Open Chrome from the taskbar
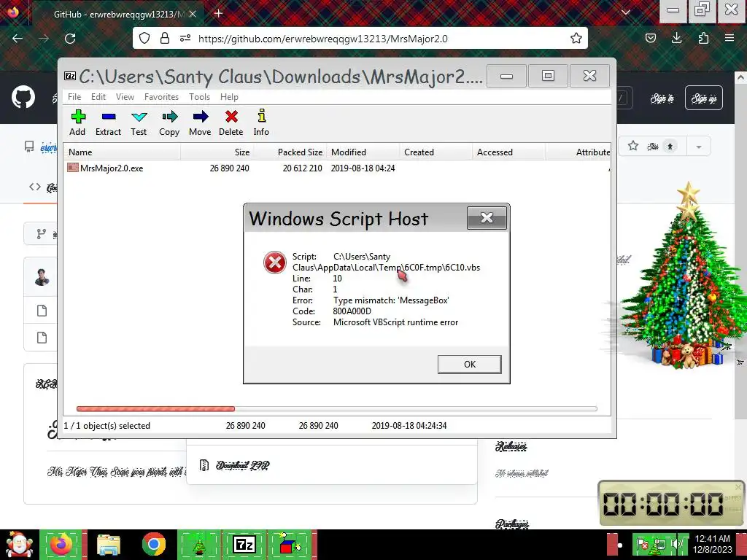The width and height of the screenshot is (747, 560). pos(154,545)
